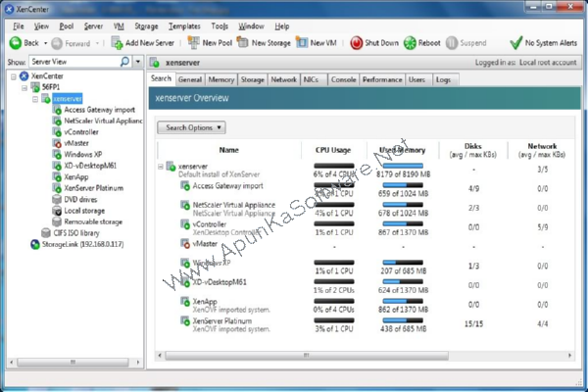Screen dimensions: 588x392
Task: Collapse the xenserver node in tree
Action: click(x=35, y=99)
